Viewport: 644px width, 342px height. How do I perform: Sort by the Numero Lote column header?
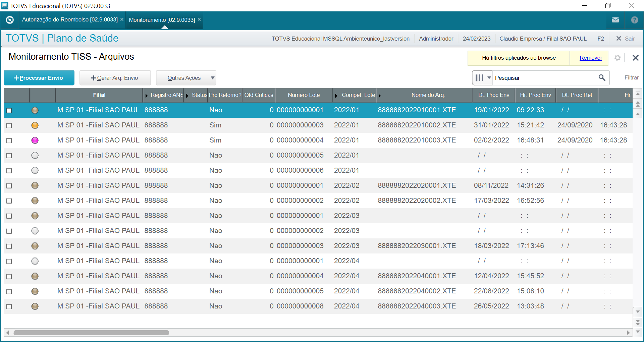tap(304, 95)
